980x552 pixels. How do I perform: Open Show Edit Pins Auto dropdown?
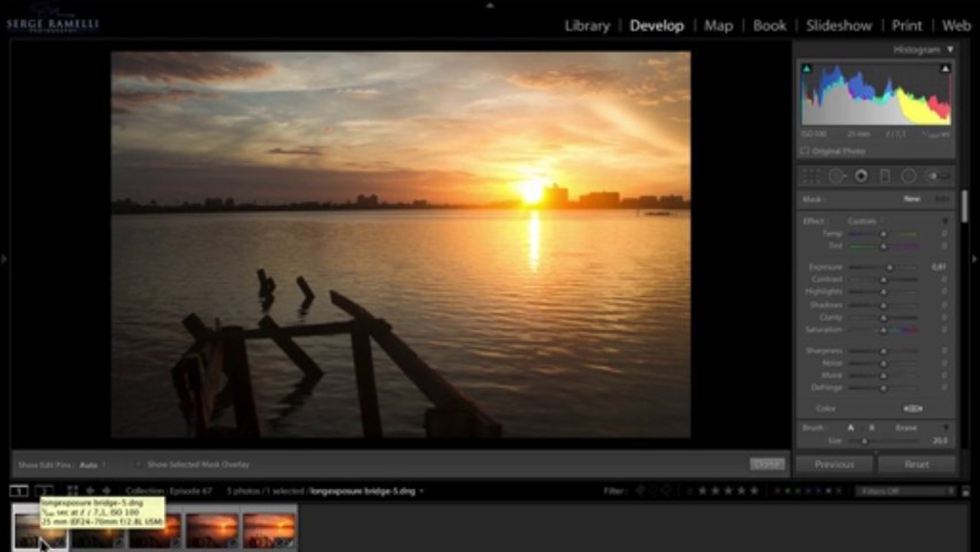point(93,465)
